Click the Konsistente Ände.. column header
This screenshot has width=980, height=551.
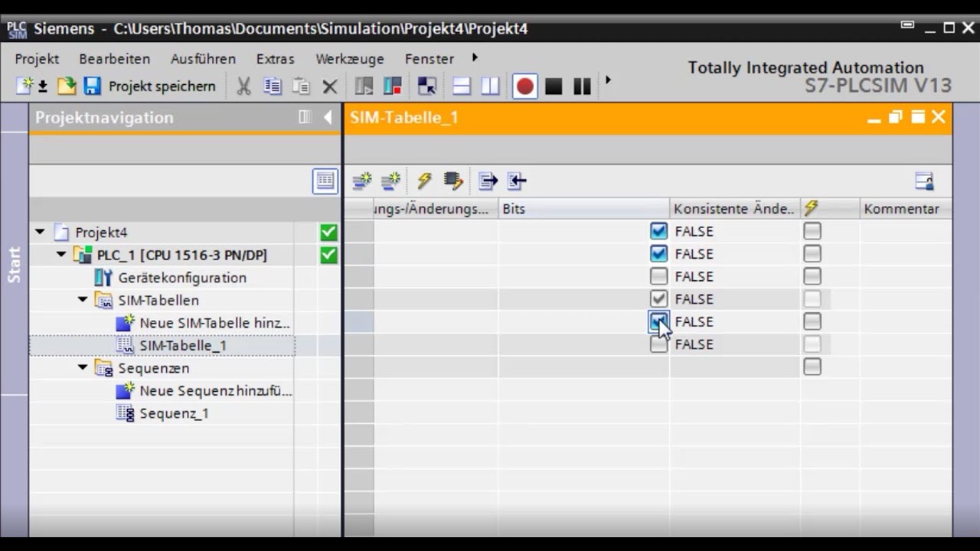[734, 209]
